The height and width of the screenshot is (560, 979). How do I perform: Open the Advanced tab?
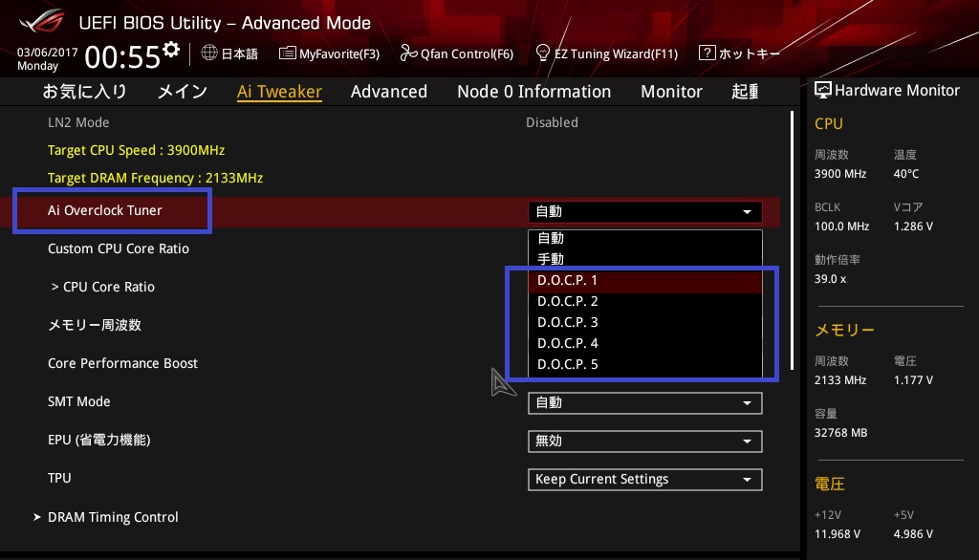pos(389,92)
